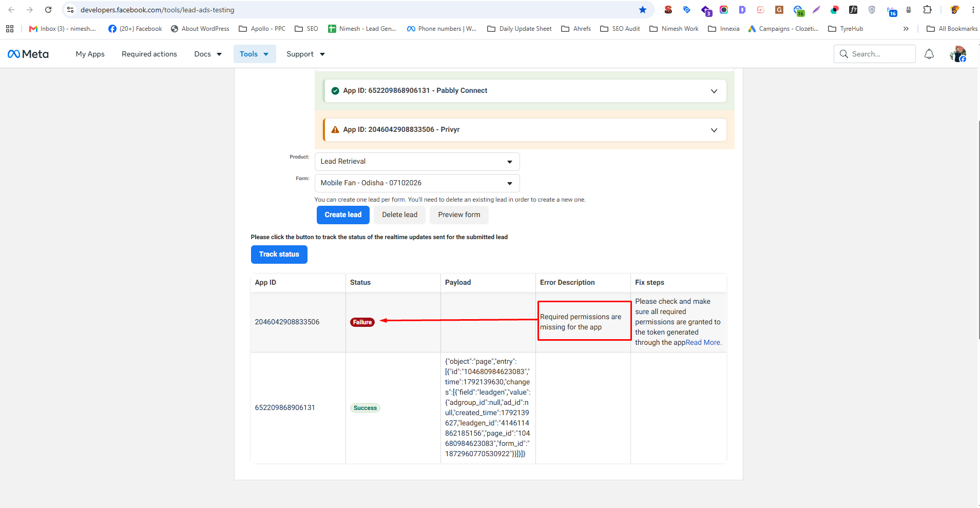This screenshot has width=980, height=508.
Task: Click the Success status badge
Action: (x=365, y=408)
